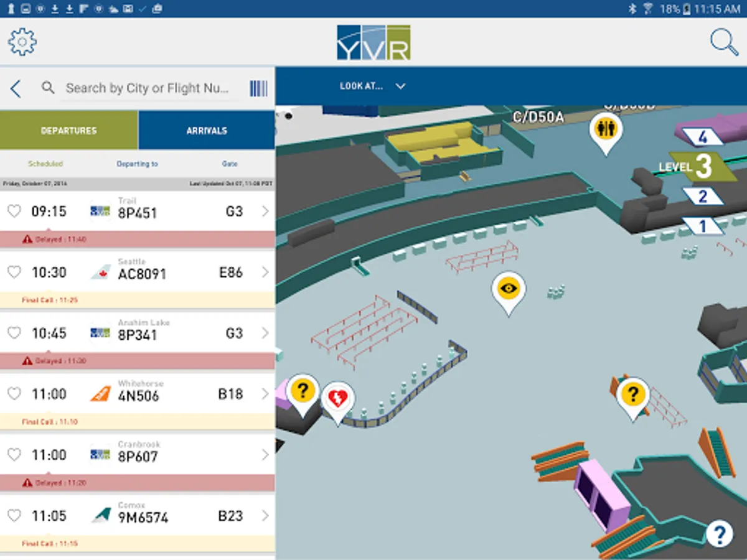Image resolution: width=747 pixels, height=560 pixels.
Task: Tap 'Delayed : 11:30' status bar
Action: (138, 361)
